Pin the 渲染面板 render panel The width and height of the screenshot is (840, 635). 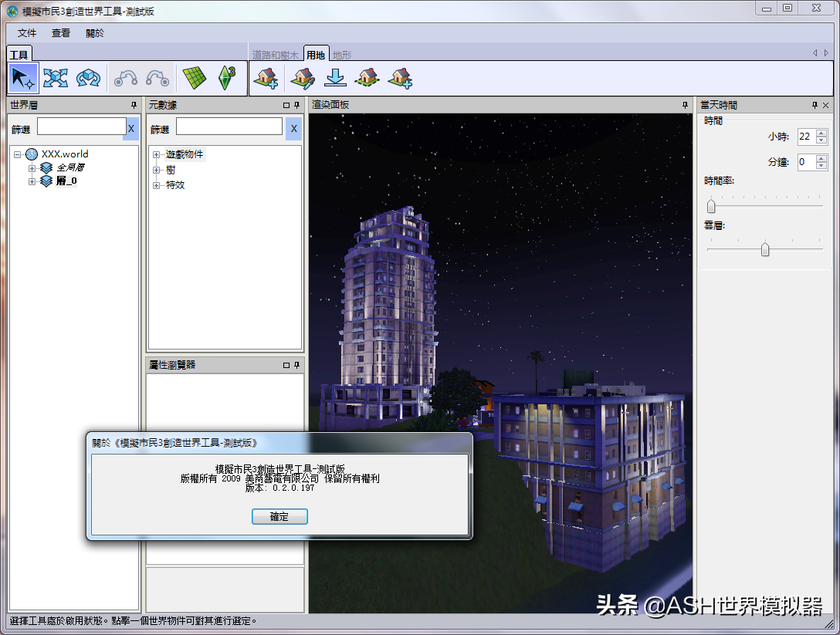[x=685, y=105]
